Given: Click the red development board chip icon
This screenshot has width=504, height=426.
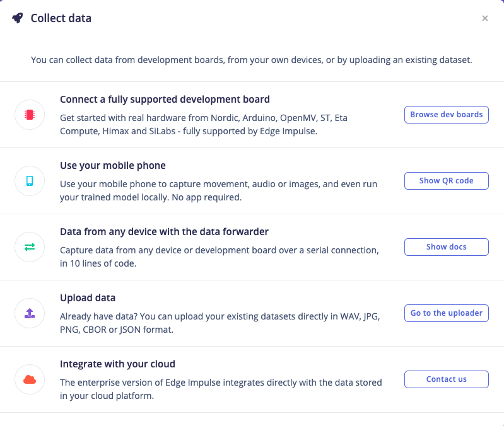Looking at the screenshot, I should click(x=30, y=115).
